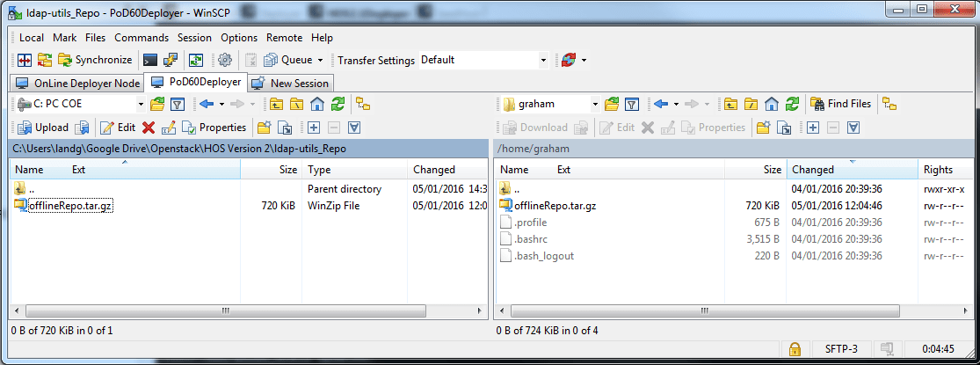Click local panel Open Directory icon
980x365 pixels.
pos(157,104)
